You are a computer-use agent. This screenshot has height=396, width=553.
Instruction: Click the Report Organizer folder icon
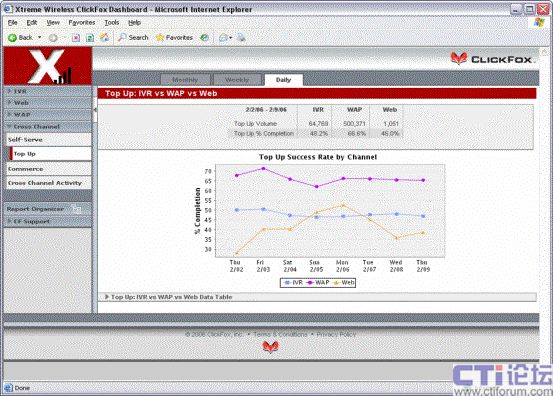click(x=76, y=209)
